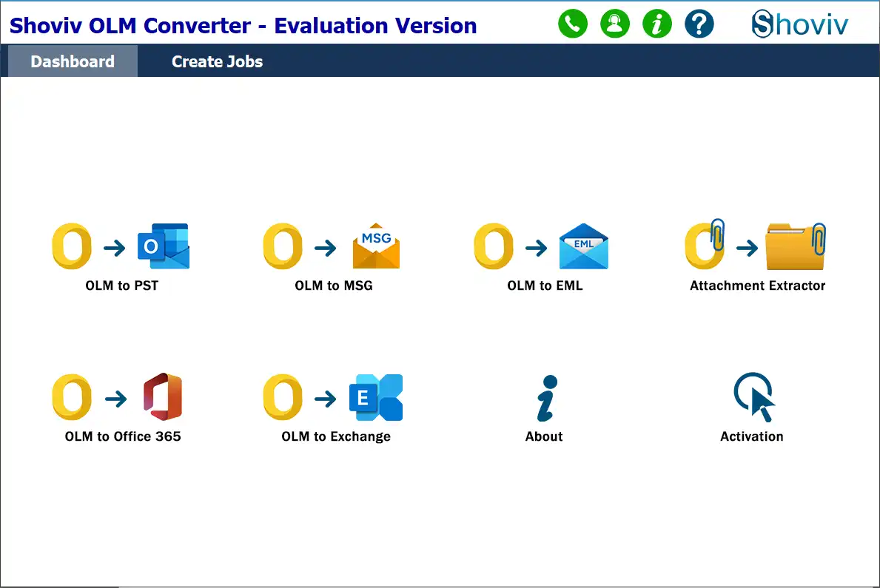Open the About info icon on dashboard
This screenshot has width=880, height=588.
(x=547, y=398)
